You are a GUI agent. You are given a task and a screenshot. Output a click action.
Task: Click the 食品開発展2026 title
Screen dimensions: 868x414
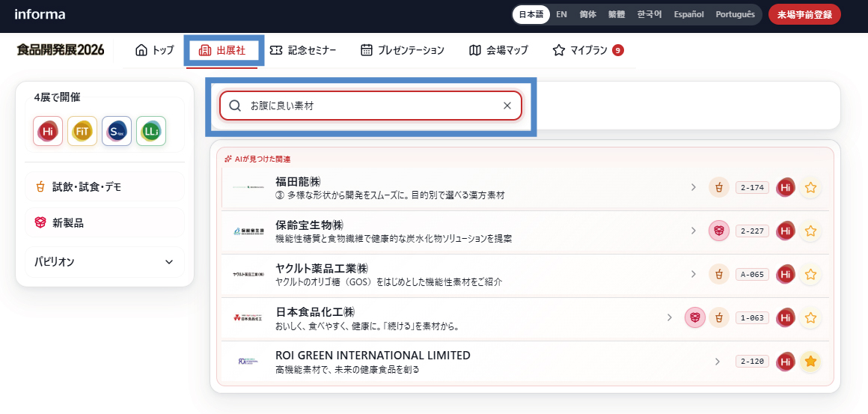pos(61,50)
